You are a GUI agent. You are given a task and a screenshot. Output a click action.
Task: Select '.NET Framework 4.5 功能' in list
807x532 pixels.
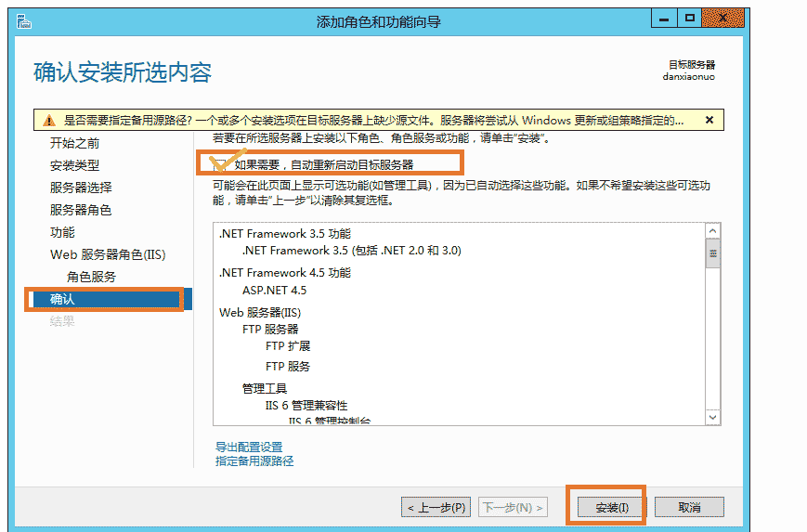click(x=284, y=273)
